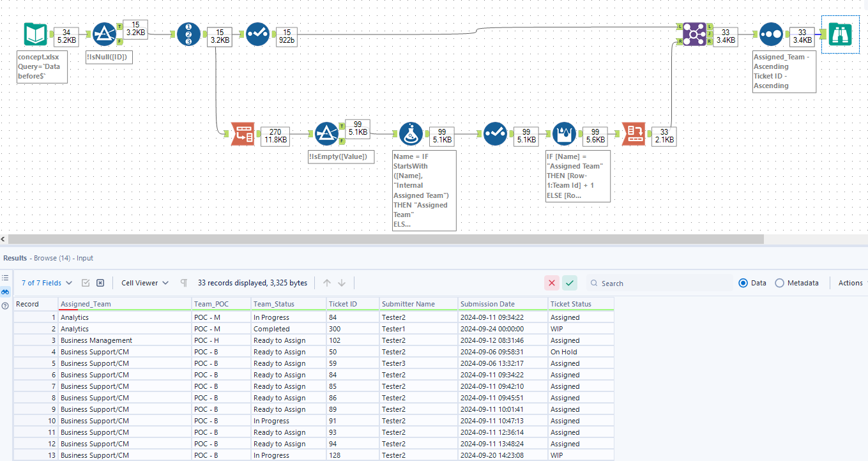868x461 pixels.
Task: Click the Cross Tab tool before the Join
Action: click(634, 134)
